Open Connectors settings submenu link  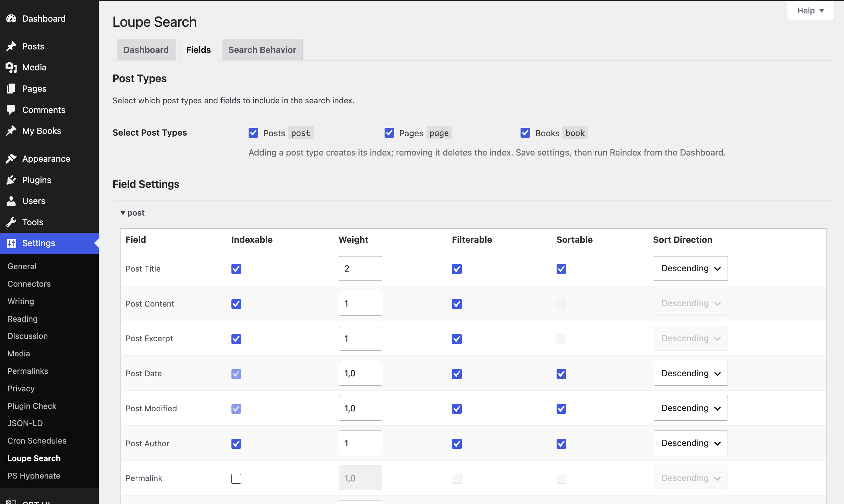point(29,284)
